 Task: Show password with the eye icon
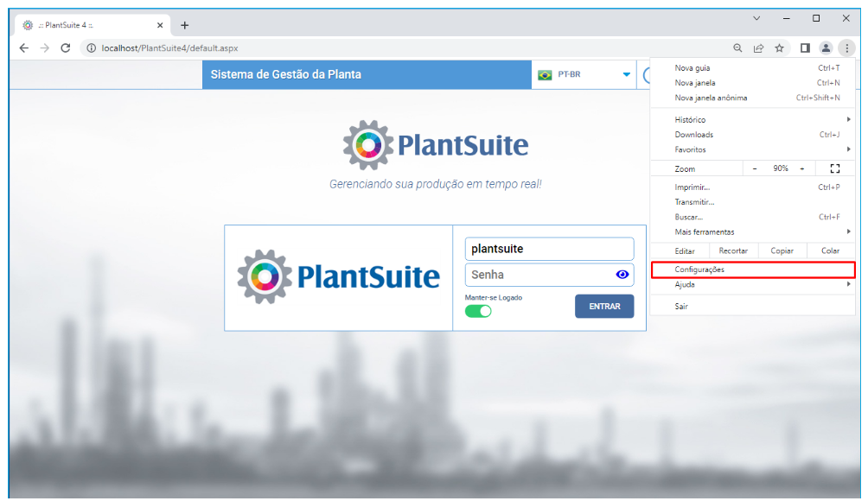(x=622, y=275)
